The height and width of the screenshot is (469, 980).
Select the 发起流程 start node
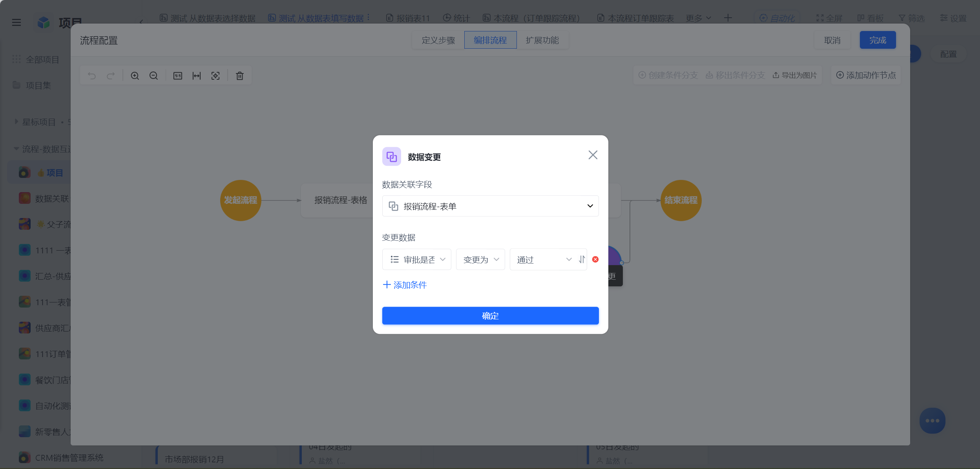point(241,200)
